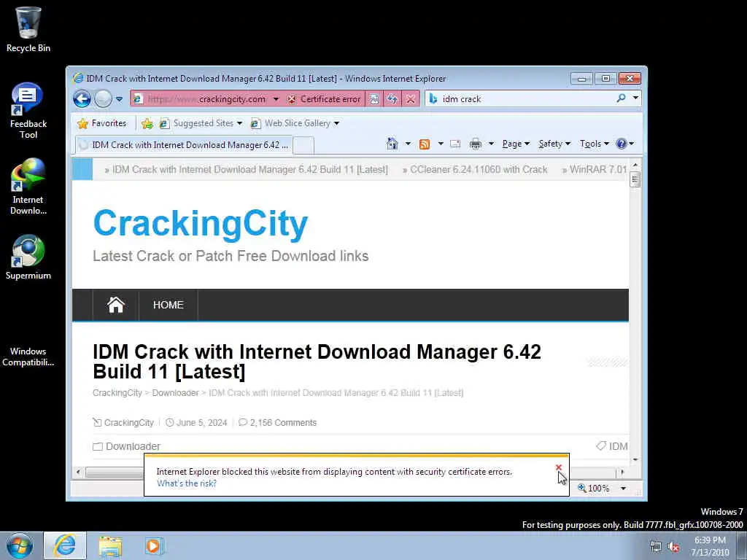747x560 pixels.
Task: Expand the Print dropdown arrow
Action: [491, 144]
